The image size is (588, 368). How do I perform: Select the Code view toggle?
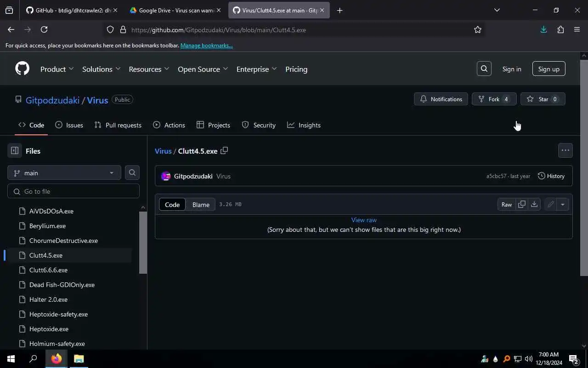tap(172, 204)
